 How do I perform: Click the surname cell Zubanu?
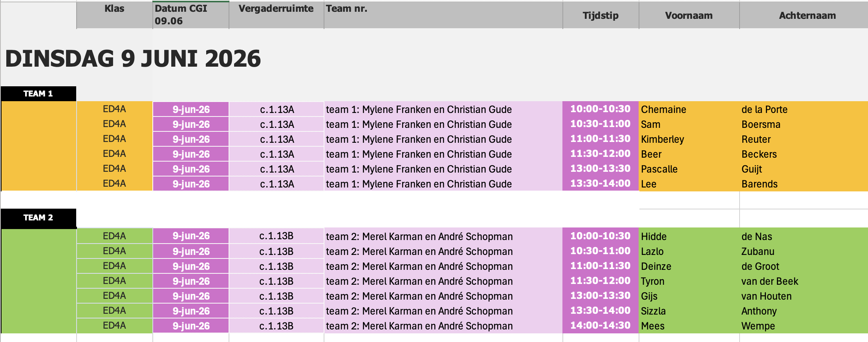click(x=803, y=251)
